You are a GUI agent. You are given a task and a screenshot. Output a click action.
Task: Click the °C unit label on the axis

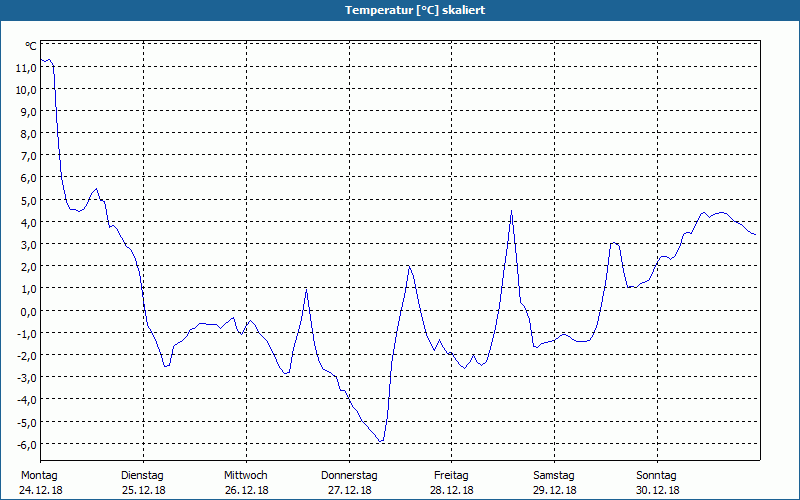[x=31, y=46]
